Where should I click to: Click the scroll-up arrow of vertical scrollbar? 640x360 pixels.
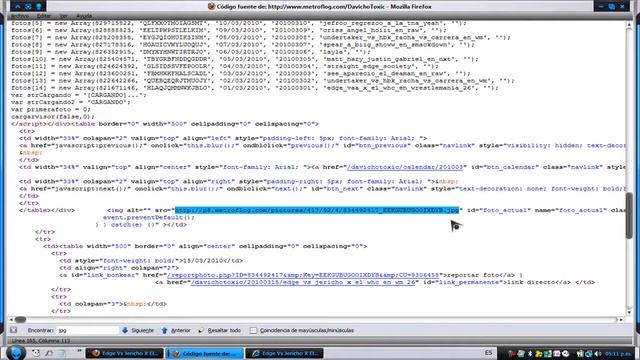point(629,24)
